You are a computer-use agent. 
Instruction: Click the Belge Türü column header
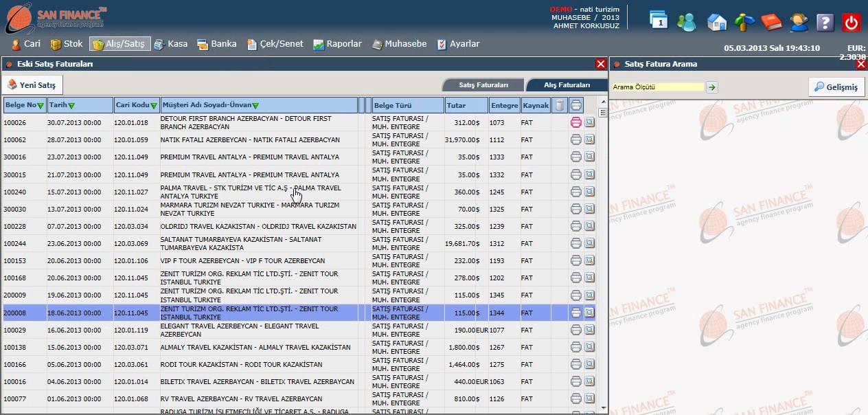pyautogui.click(x=408, y=106)
